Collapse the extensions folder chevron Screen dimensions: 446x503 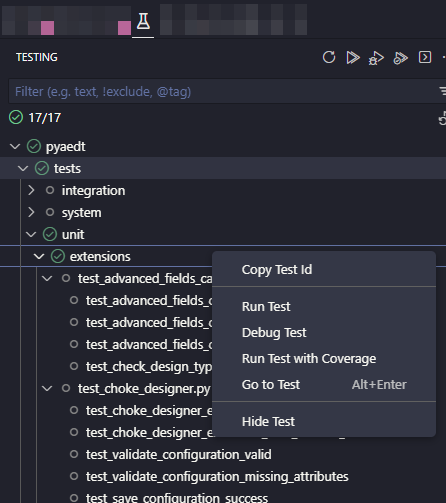[x=39, y=256]
